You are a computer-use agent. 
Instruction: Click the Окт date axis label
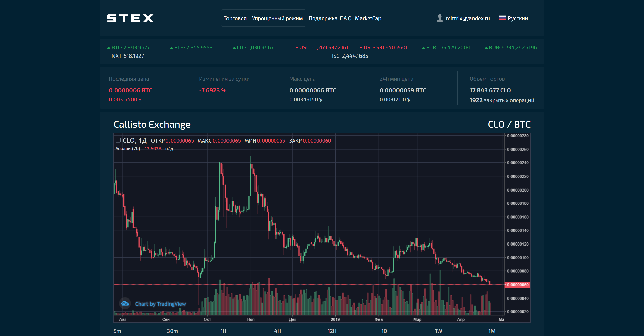pos(207,319)
